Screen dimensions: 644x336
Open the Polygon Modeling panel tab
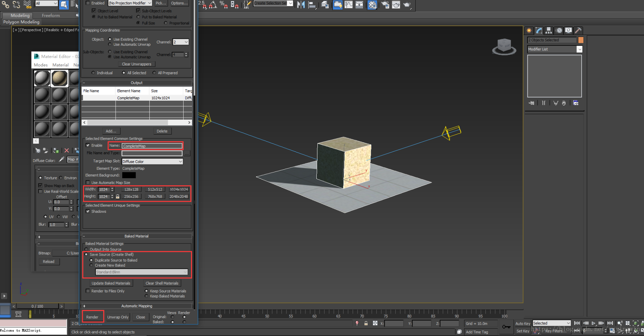tap(21, 22)
